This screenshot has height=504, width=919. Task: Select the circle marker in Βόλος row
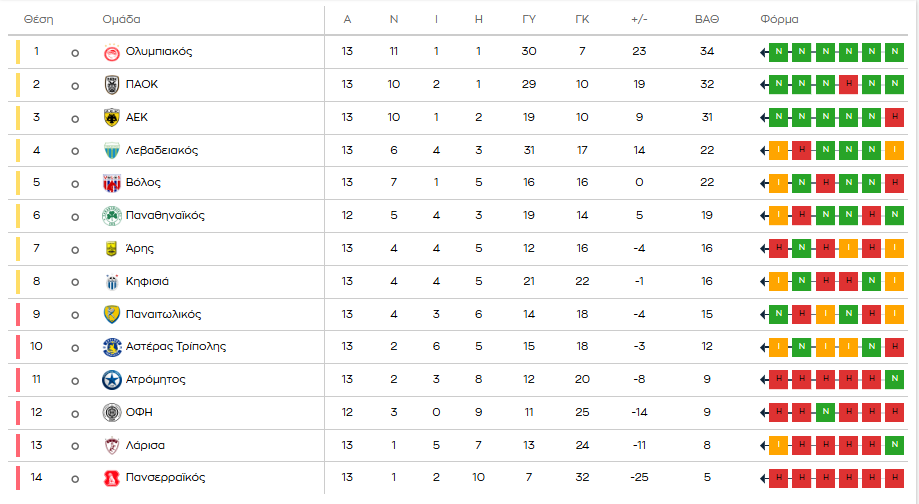coord(75,184)
